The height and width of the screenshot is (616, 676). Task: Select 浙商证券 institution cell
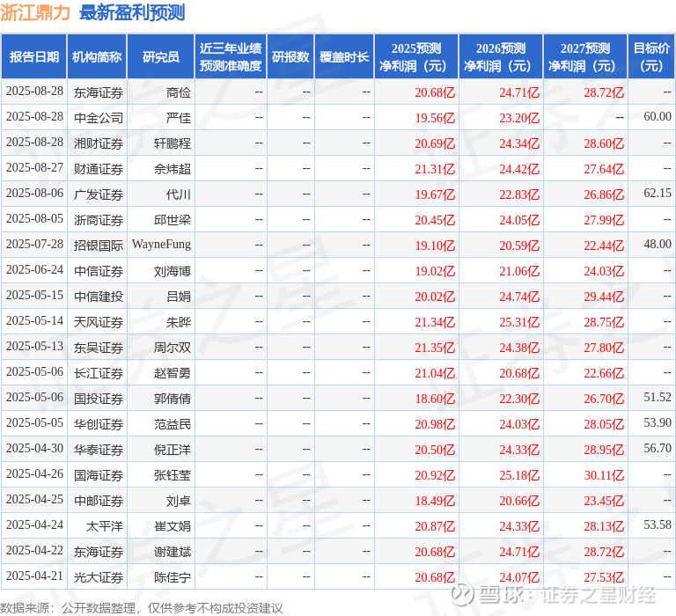click(x=99, y=220)
